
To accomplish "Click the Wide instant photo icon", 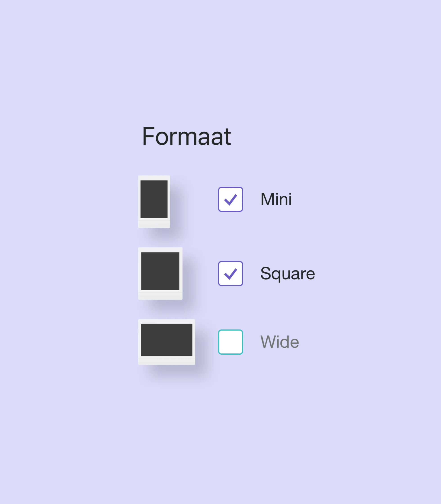I will (166, 342).
